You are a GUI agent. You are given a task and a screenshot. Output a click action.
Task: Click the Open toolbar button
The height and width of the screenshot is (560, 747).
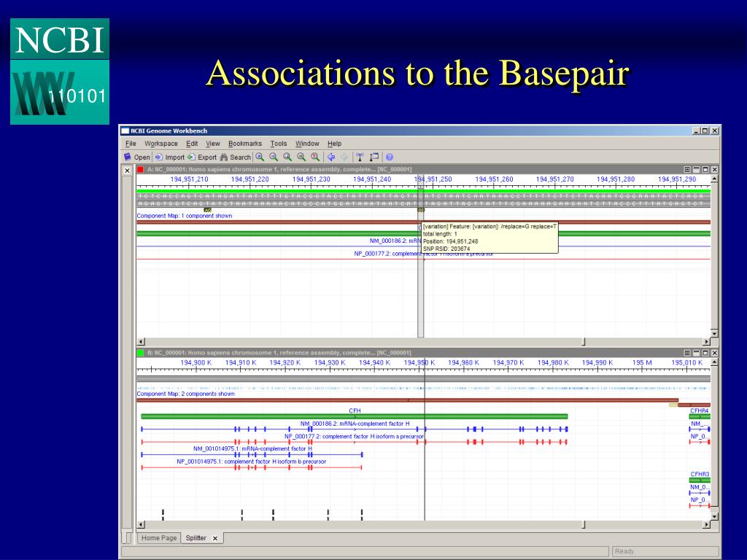[136, 157]
